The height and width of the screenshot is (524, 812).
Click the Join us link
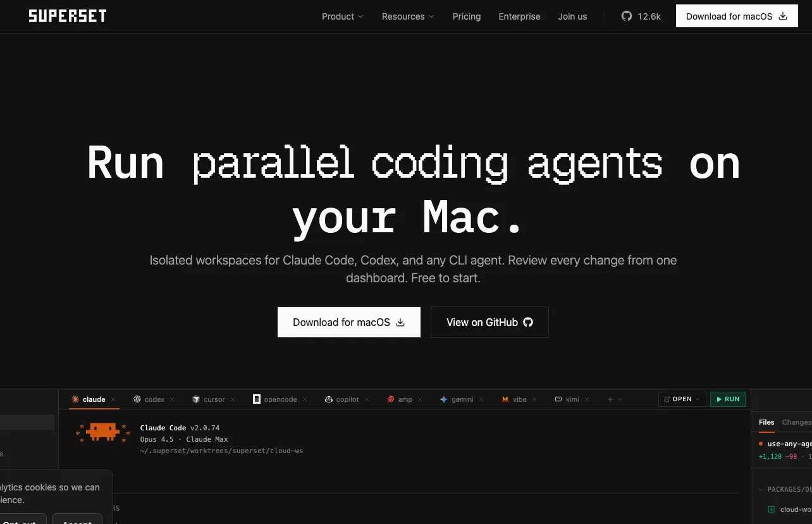coord(572,16)
